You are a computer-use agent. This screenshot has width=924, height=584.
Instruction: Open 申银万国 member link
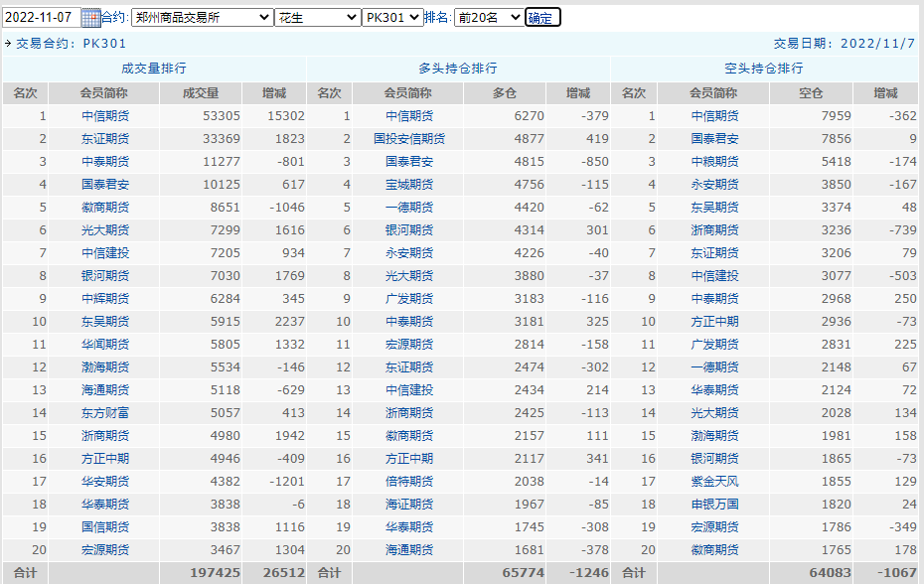[x=714, y=505]
